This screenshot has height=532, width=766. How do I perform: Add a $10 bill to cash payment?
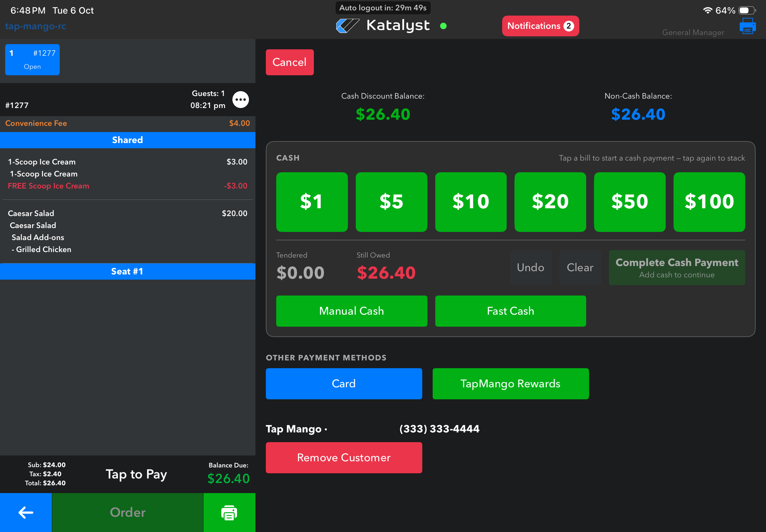[471, 202]
